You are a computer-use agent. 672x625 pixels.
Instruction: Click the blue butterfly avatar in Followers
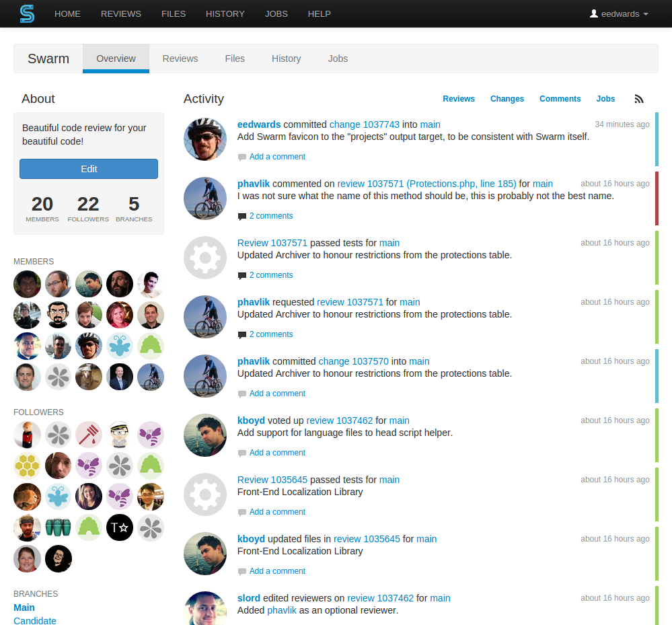point(58,497)
